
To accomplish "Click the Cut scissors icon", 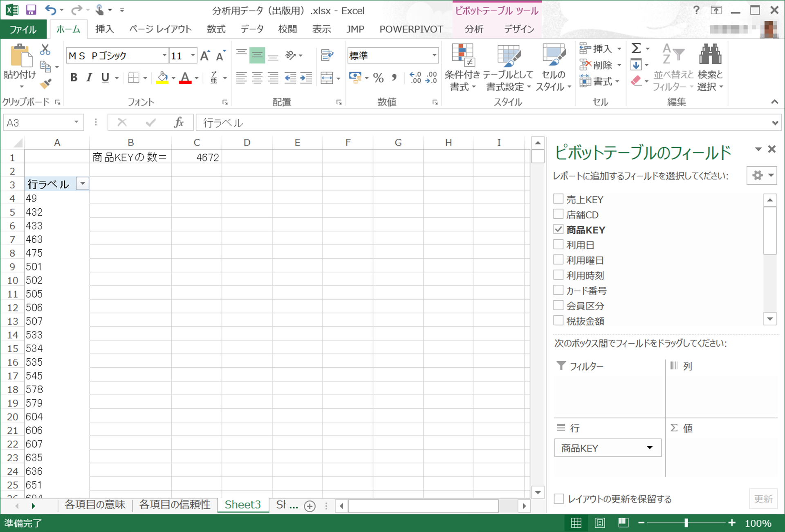I will [x=45, y=50].
